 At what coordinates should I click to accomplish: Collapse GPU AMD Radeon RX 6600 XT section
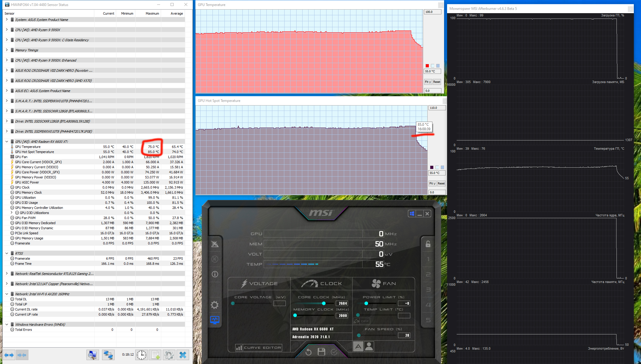tap(7, 142)
